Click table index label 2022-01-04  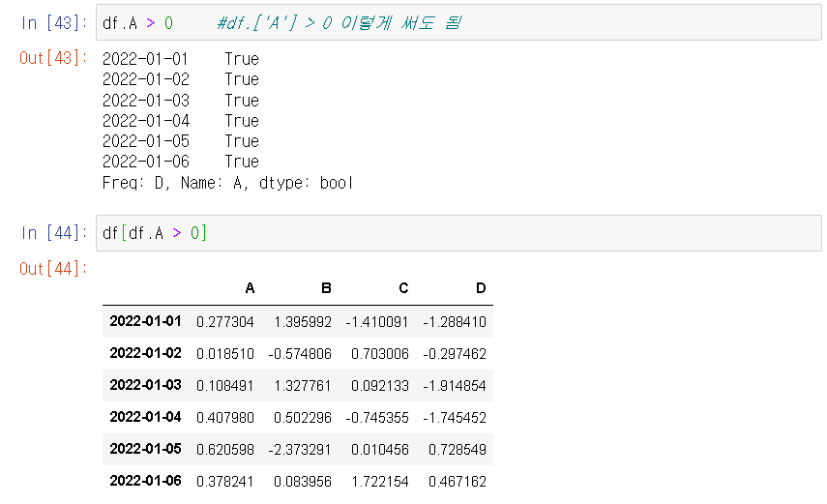click(145, 417)
